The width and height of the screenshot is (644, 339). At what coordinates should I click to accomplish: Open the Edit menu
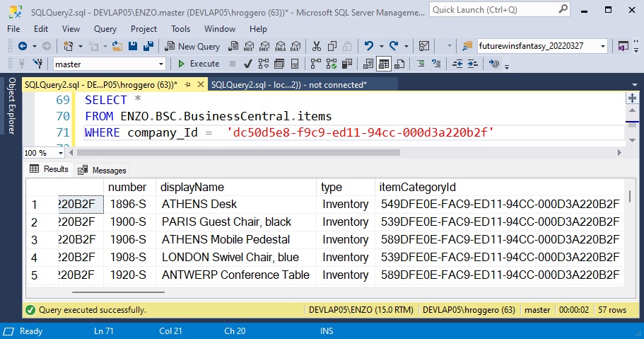(41, 29)
